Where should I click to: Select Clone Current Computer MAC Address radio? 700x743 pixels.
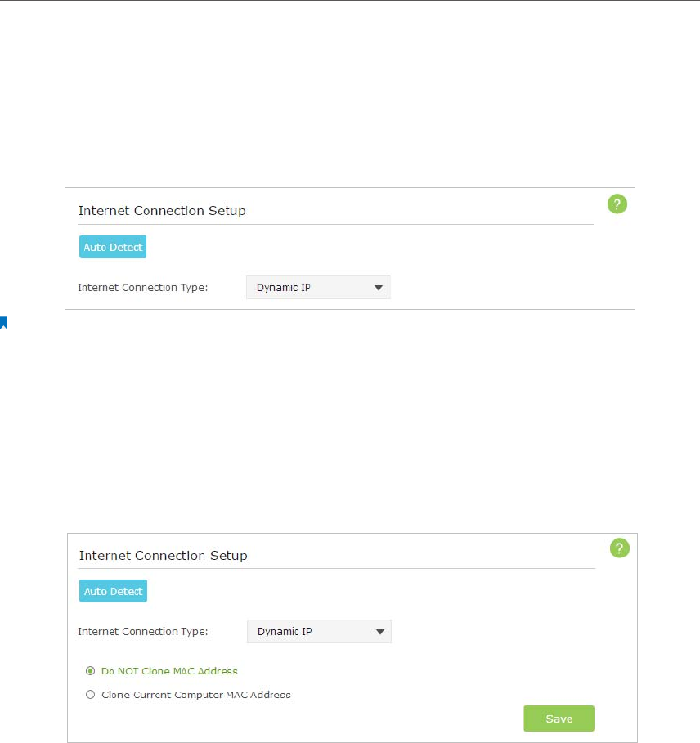click(90, 695)
